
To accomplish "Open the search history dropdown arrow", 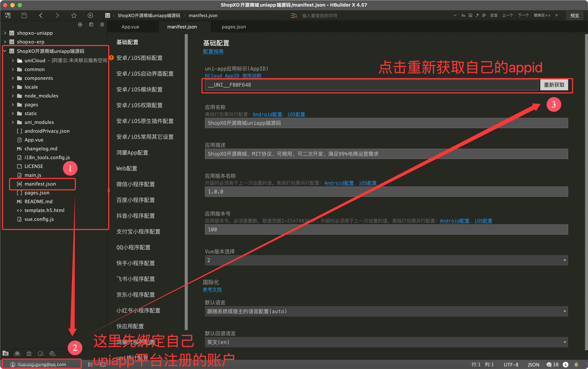I will (x=455, y=15).
